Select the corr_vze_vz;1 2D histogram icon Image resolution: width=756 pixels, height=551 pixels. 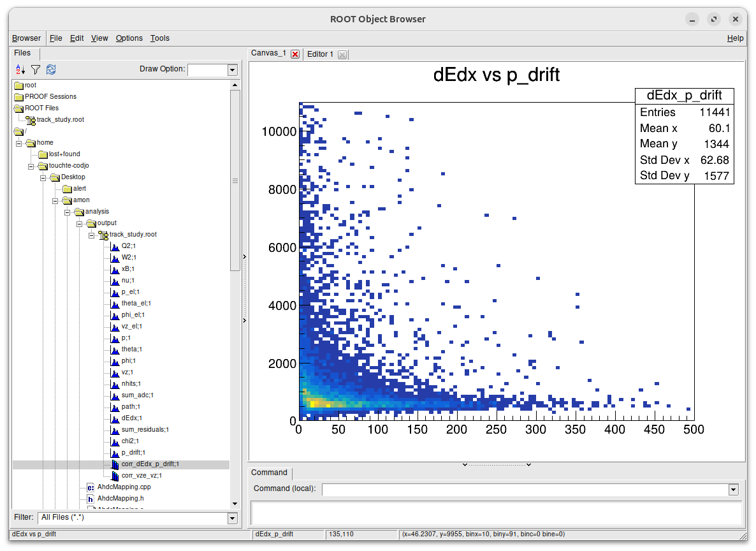pos(115,476)
